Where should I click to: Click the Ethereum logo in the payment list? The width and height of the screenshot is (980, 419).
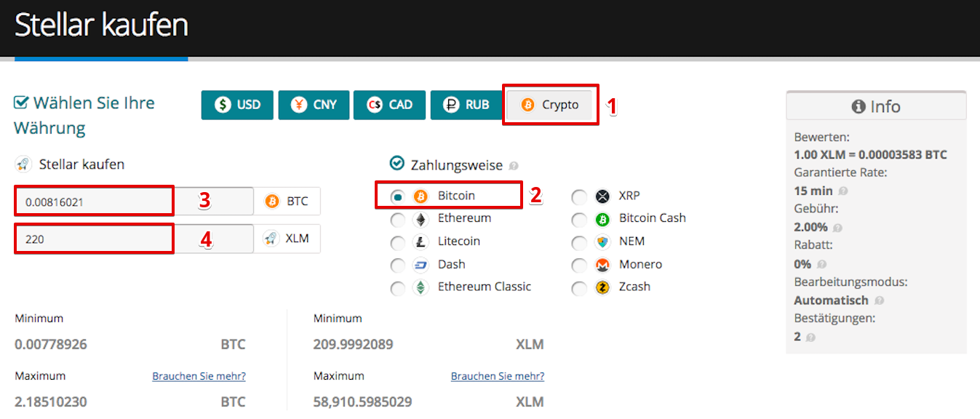421,219
